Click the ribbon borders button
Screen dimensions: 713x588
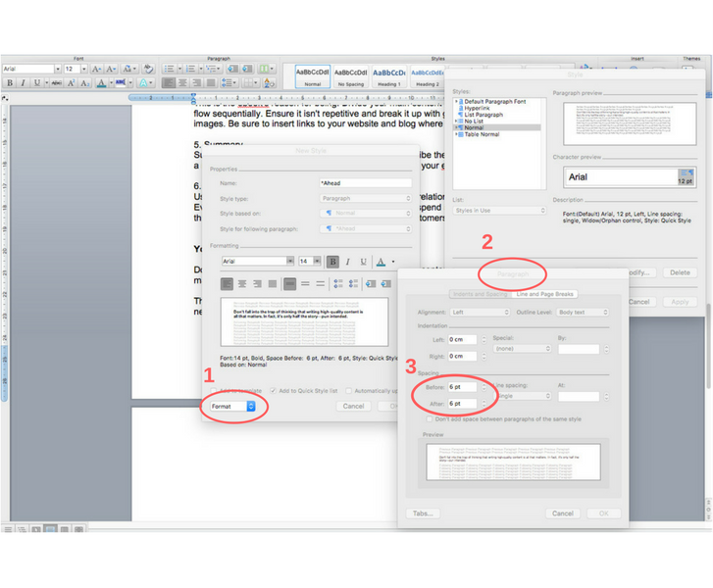click(x=247, y=82)
